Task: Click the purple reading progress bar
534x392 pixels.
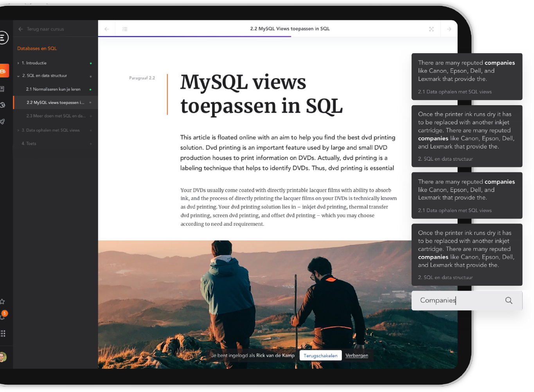Action: (x=194, y=36)
